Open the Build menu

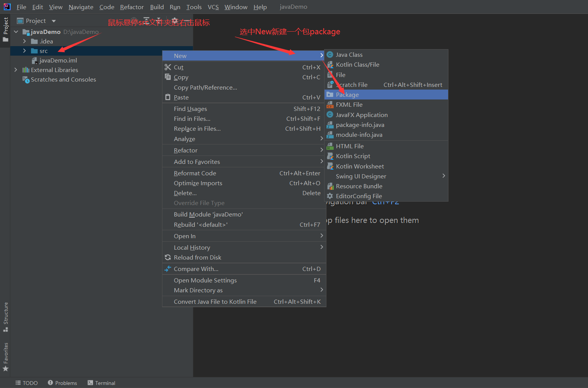[157, 7]
